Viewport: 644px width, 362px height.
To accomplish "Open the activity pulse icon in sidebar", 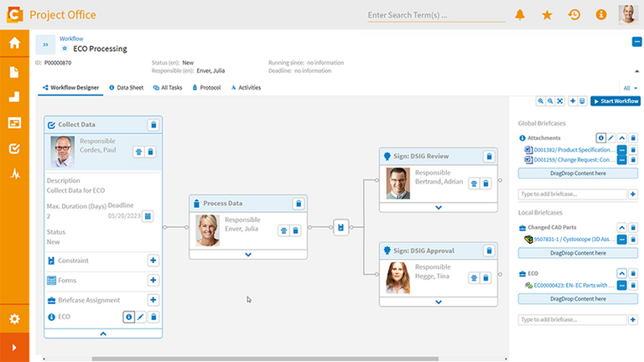I will [x=15, y=174].
